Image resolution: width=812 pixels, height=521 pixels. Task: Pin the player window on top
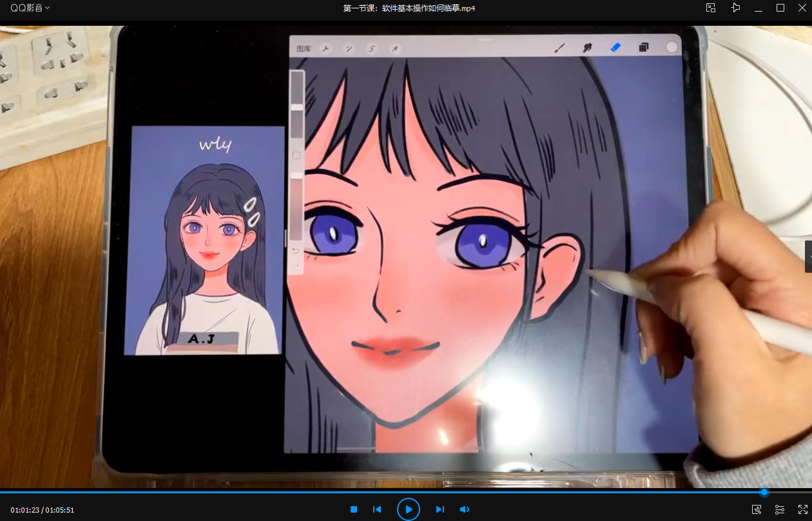coord(735,8)
